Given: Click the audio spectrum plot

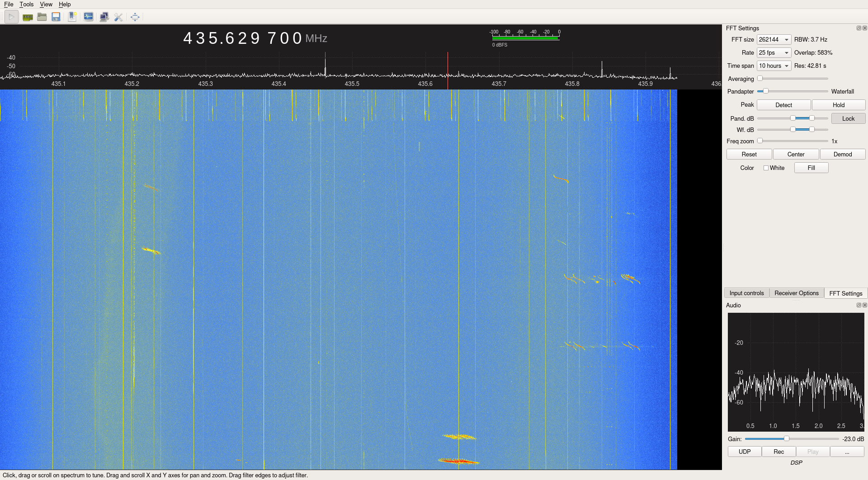Looking at the screenshot, I should point(796,372).
